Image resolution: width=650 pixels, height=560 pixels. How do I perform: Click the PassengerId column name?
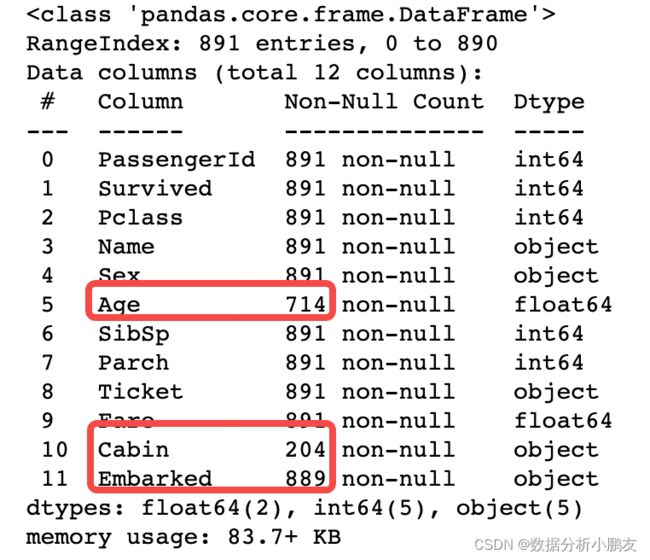(x=177, y=160)
